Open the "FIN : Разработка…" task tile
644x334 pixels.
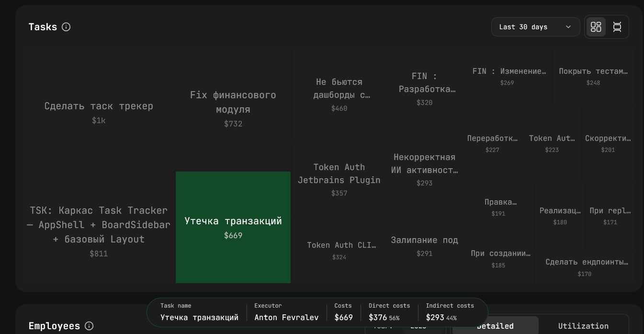[424, 86]
